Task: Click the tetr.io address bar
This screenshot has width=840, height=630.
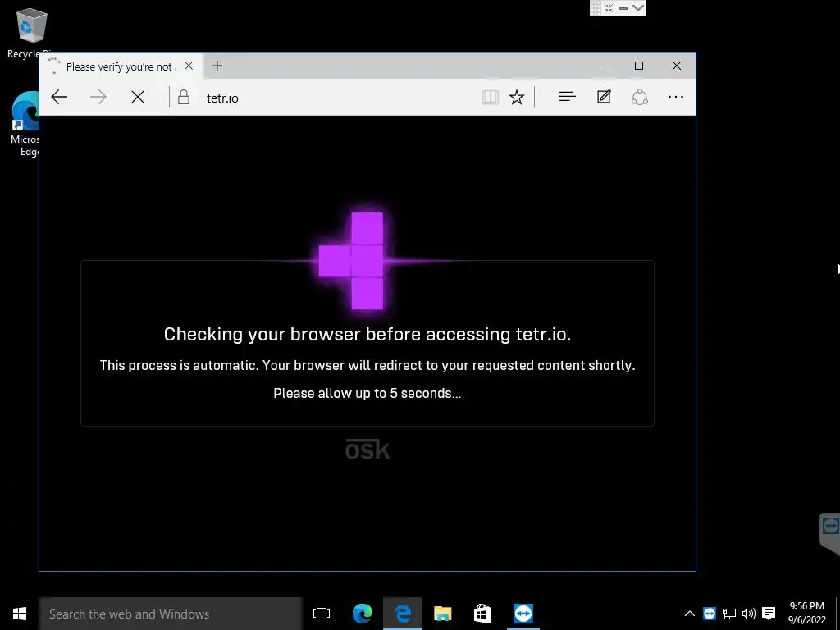Action: click(332, 98)
